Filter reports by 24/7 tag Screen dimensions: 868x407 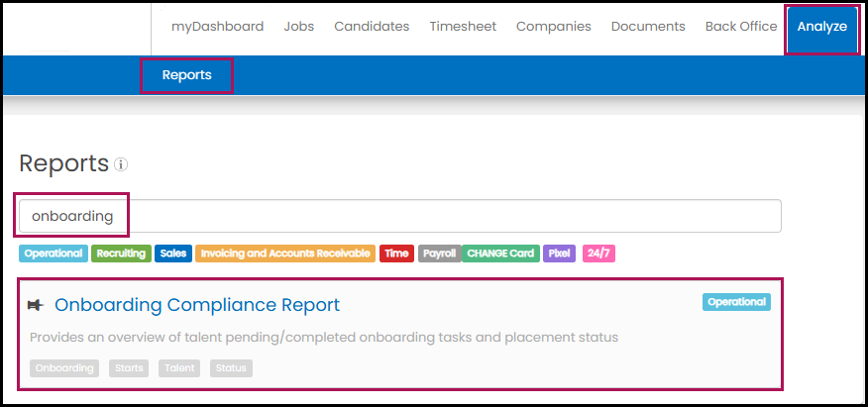598,254
